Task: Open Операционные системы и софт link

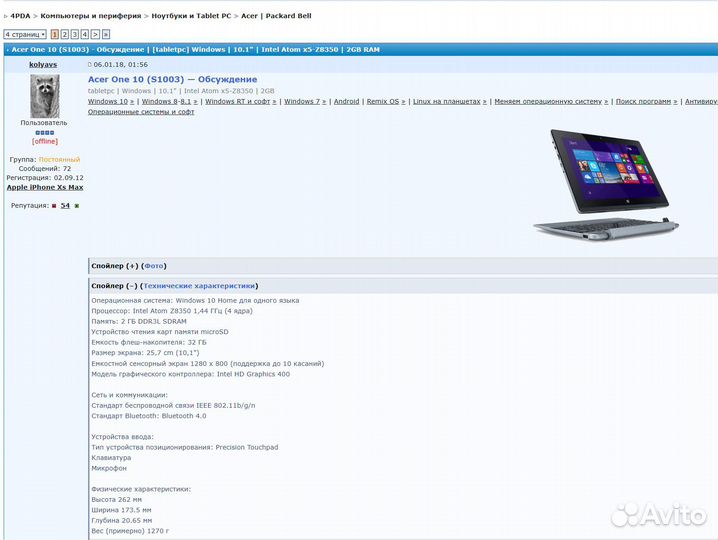Action: point(141,112)
